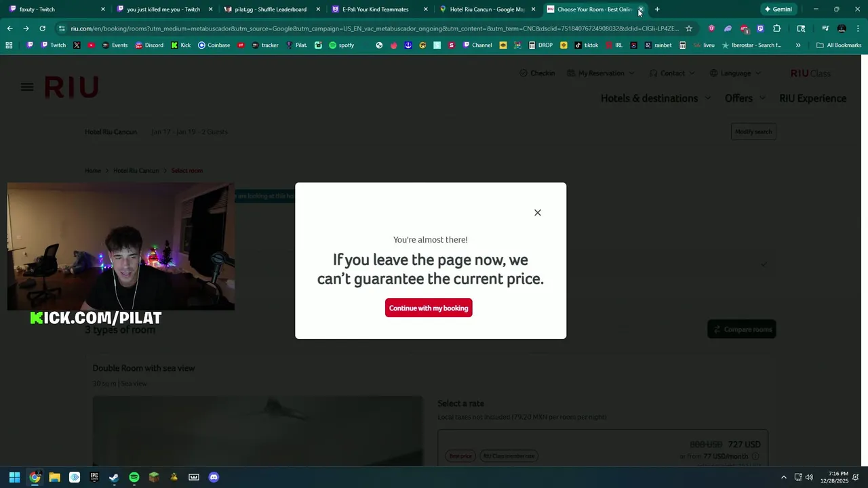
Task: Click the RIU logo
Action: coord(72,87)
